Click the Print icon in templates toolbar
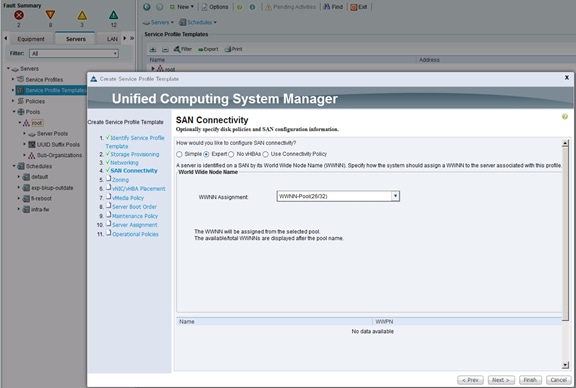Image resolution: width=576 pixels, height=388 pixels. point(233,49)
